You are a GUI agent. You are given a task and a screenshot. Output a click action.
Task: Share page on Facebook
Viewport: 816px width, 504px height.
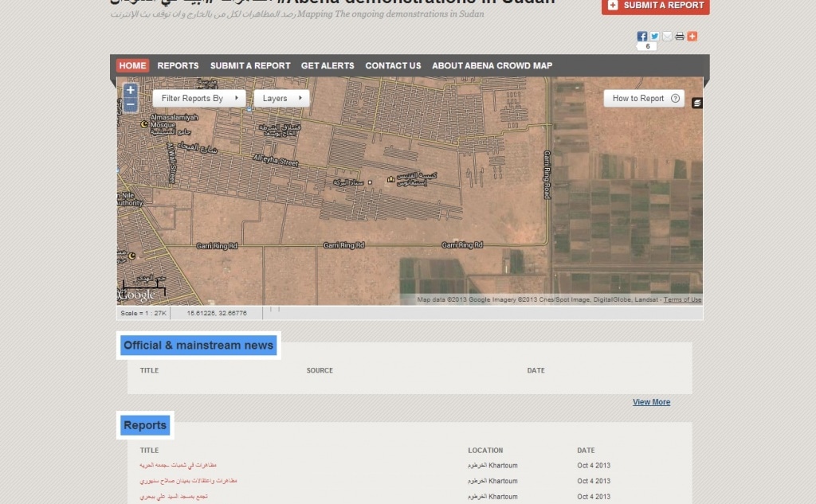click(x=641, y=37)
